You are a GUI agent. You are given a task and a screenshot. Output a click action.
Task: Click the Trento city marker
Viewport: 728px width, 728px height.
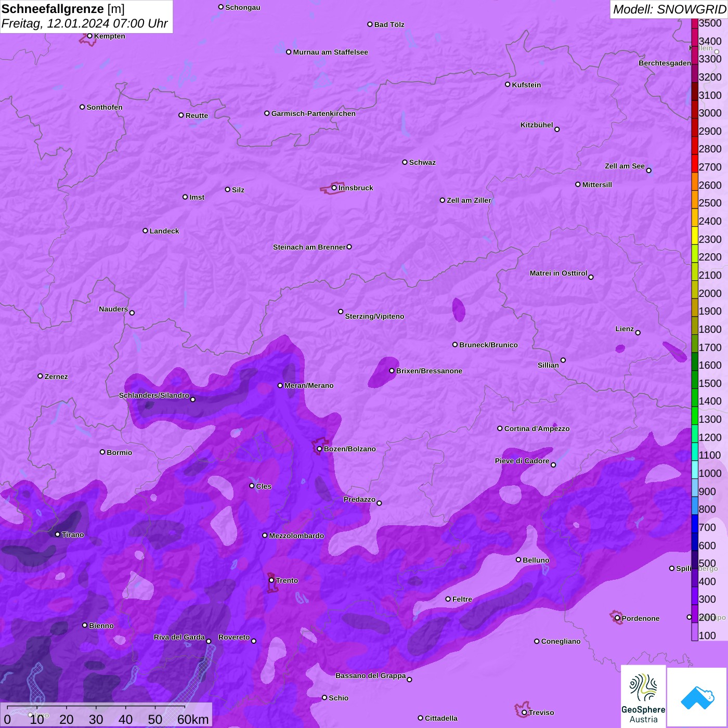tap(271, 580)
